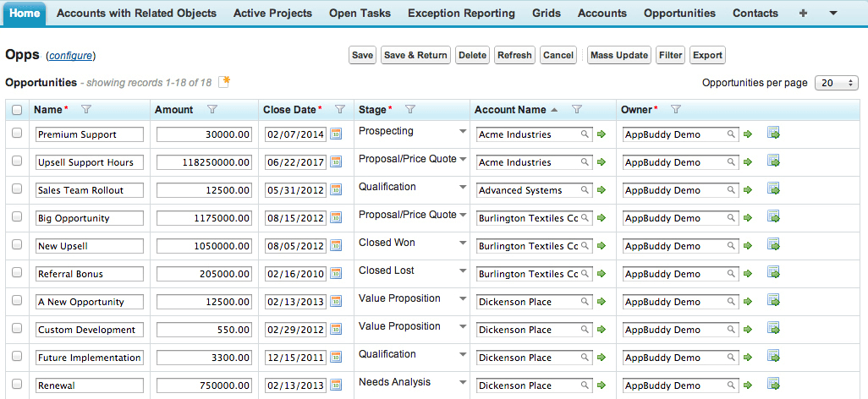868x399 pixels.
Task: Click the filter icon in Amount column header
Action: point(212,109)
